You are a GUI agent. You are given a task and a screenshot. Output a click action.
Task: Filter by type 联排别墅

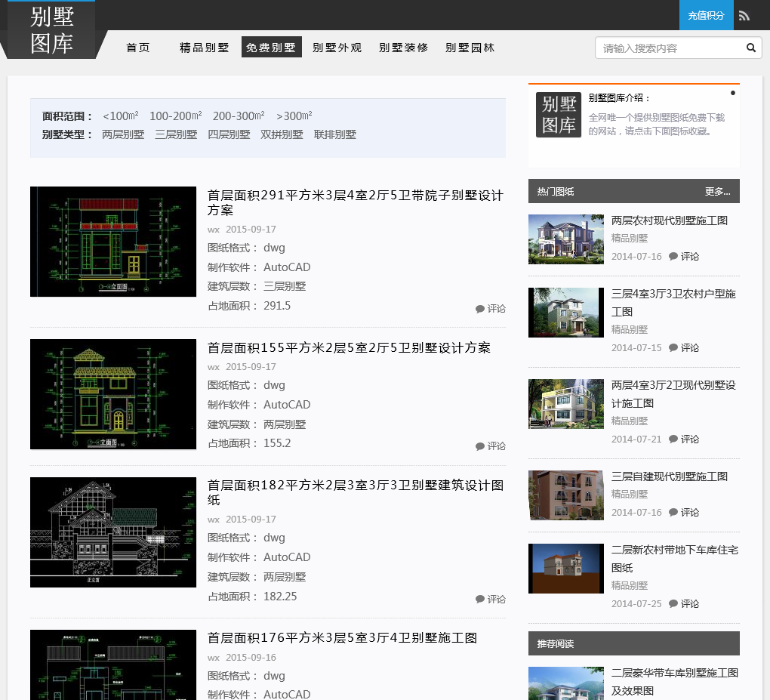click(x=335, y=134)
